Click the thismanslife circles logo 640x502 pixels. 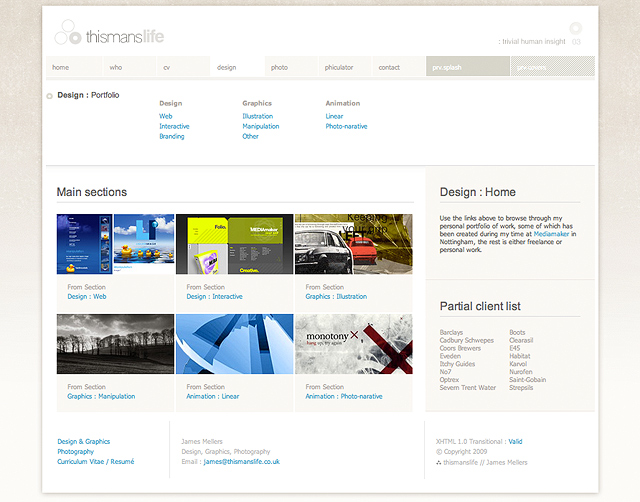pos(68,32)
